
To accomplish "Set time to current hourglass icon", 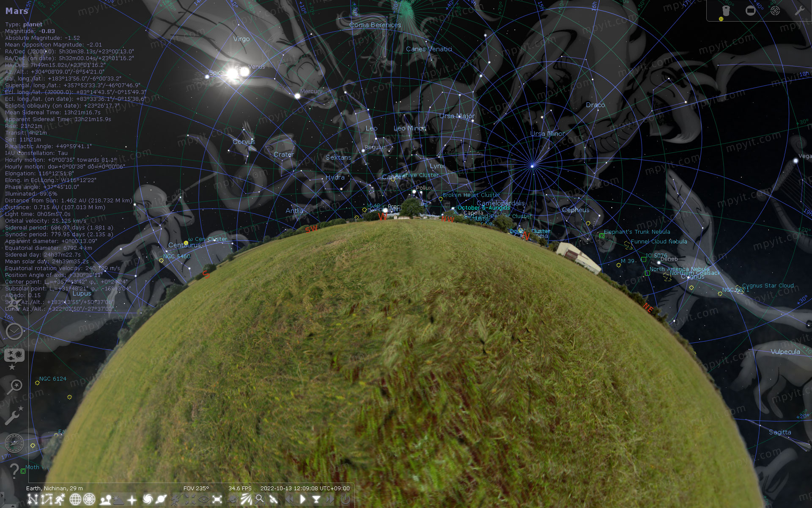I will point(316,499).
